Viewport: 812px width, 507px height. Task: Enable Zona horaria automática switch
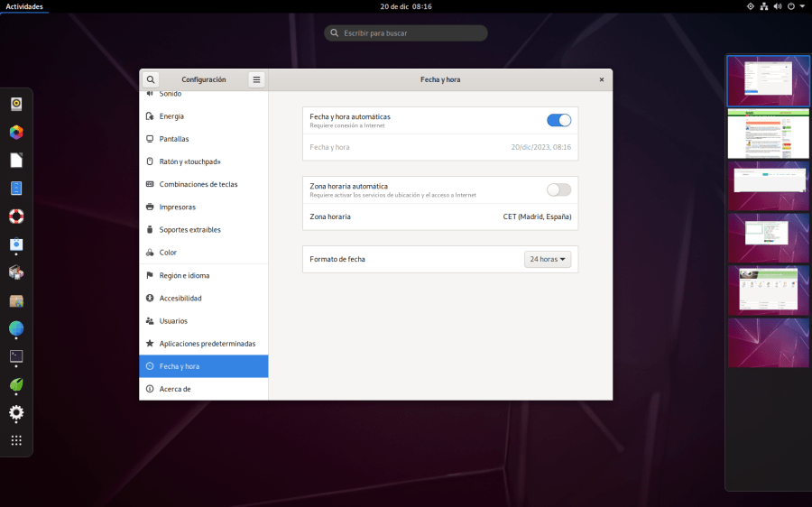tap(558, 189)
